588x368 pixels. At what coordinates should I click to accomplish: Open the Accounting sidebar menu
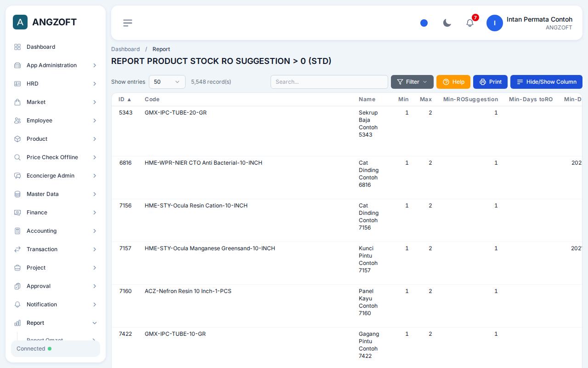(x=56, y=231)
